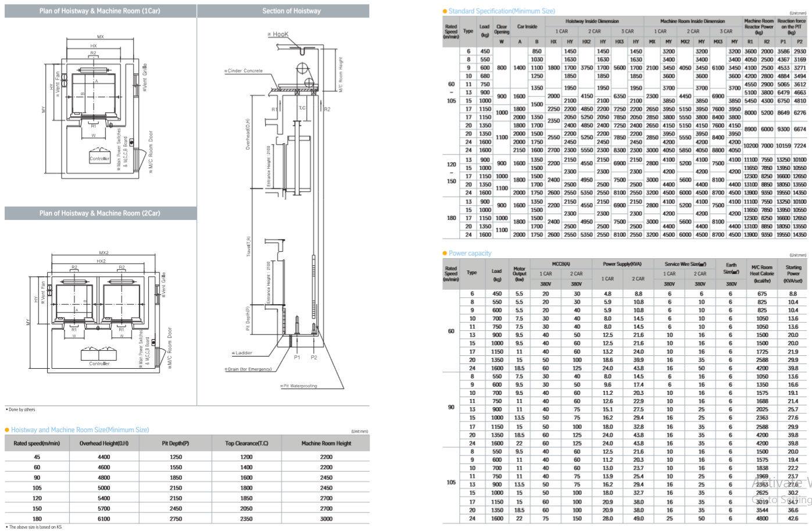Click the Cinder Concrete label in section drawing
The width and height of the screenshot is (812, 531).
coord(244,71)
